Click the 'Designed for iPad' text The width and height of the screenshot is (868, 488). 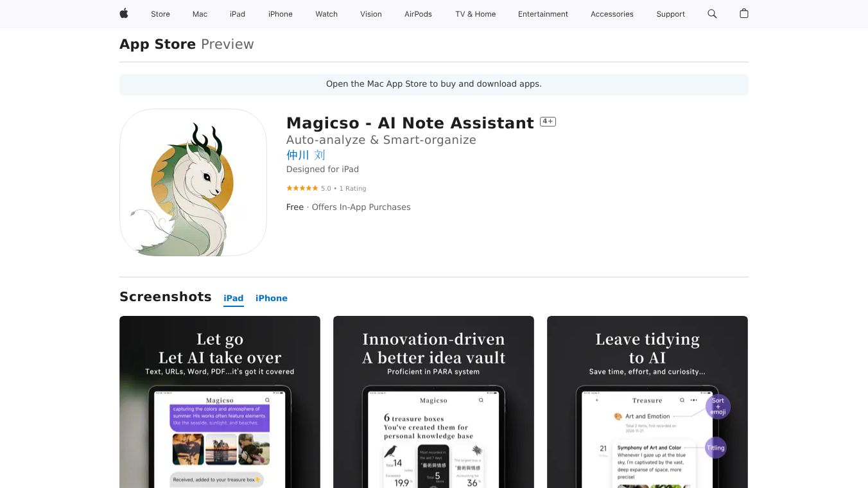tap(322, 170)
